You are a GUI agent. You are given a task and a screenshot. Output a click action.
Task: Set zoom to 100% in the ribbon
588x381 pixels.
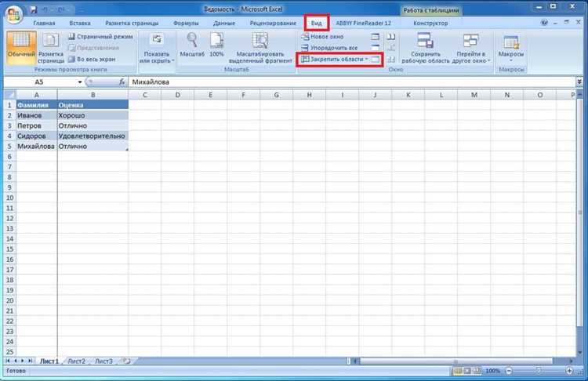tap(216, 45)
